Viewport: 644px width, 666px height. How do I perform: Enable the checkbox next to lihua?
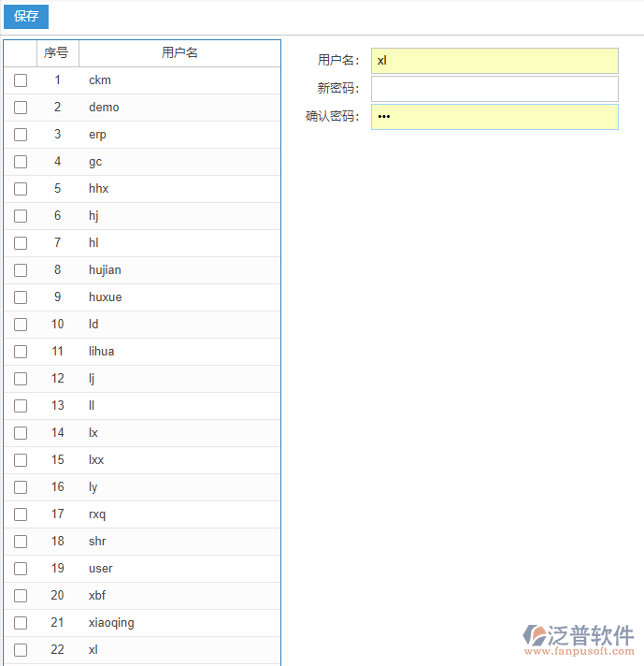[21, 352]
